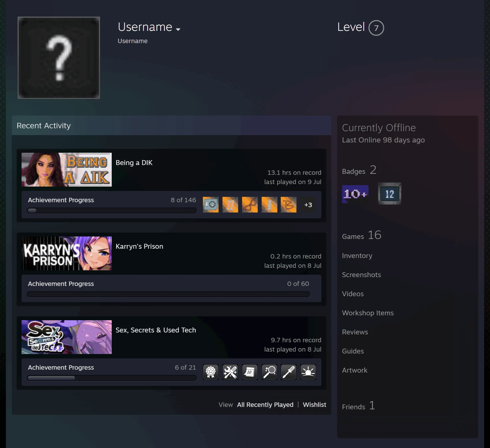Select the glasses achievement icon
490x448 pixels.
[x=250, y=204]
